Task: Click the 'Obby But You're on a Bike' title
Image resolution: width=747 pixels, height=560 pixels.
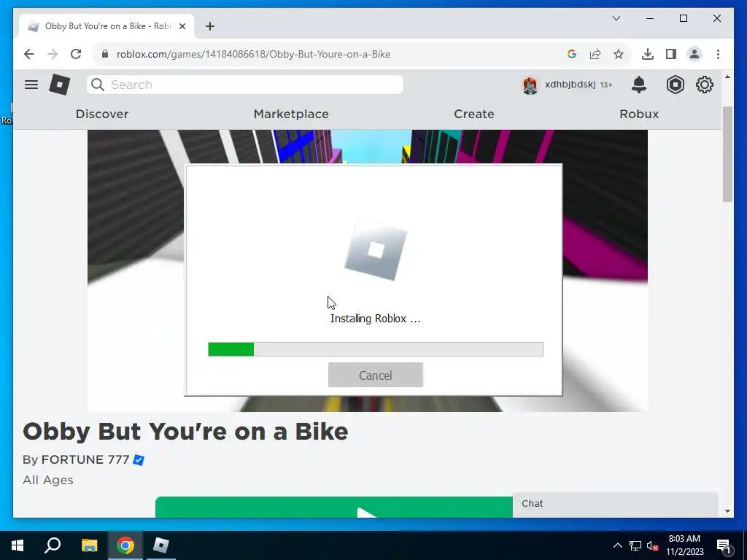Action: (x=185, y=432)
